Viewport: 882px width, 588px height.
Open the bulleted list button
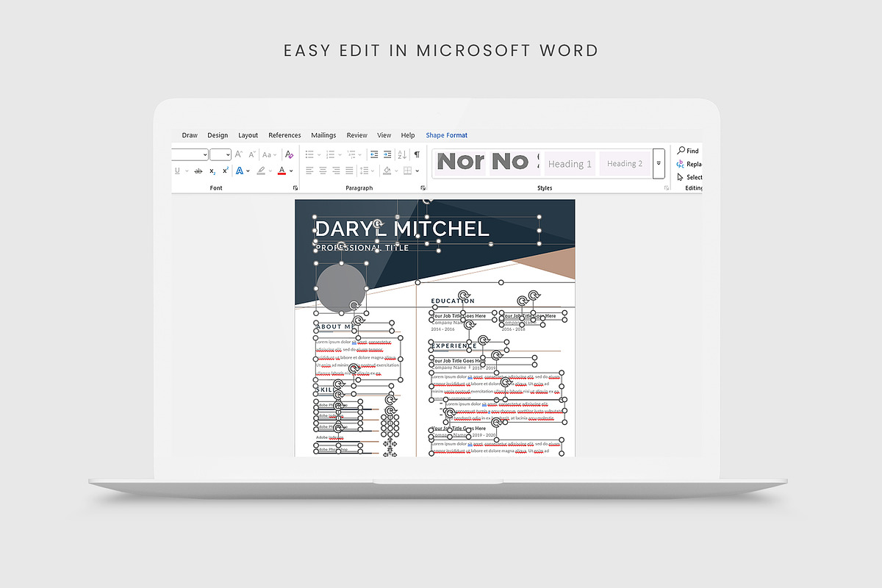309,154
